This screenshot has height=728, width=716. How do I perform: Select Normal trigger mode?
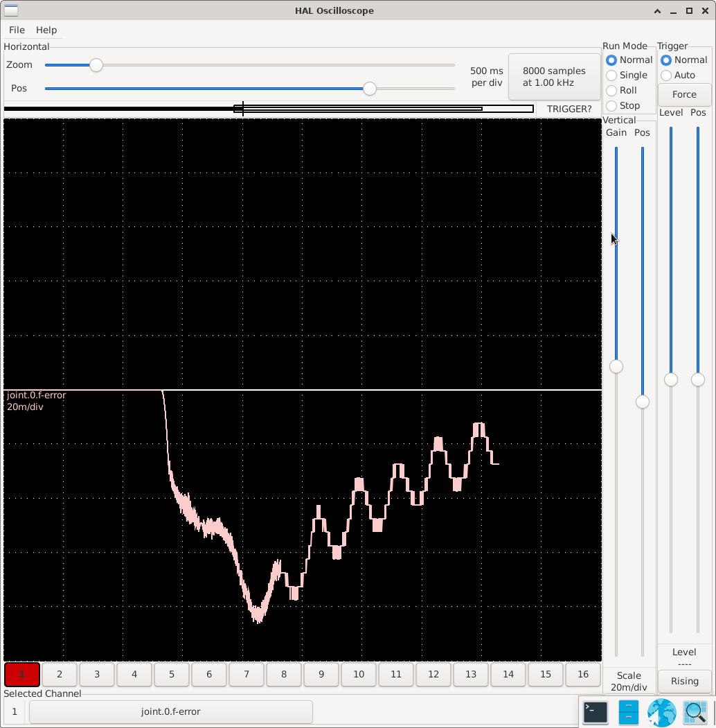tap(684, 60)
